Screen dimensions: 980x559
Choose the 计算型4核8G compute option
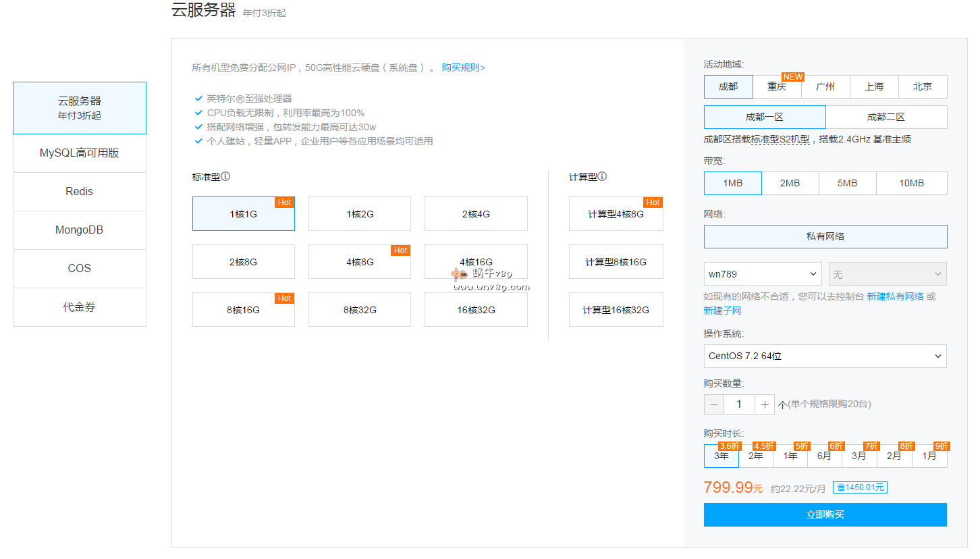coord(616,214)
